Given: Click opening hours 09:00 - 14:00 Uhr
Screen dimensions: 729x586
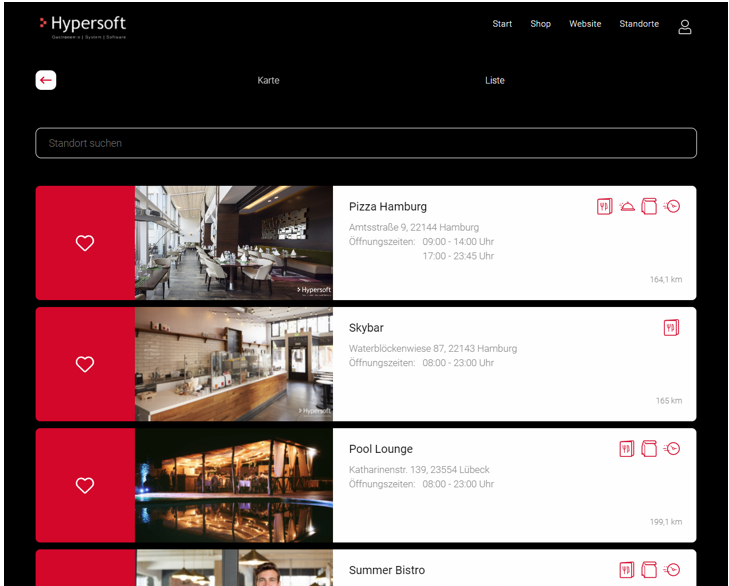Looking at the screenshot, I should pyautogui.click(x=458, y=242).
